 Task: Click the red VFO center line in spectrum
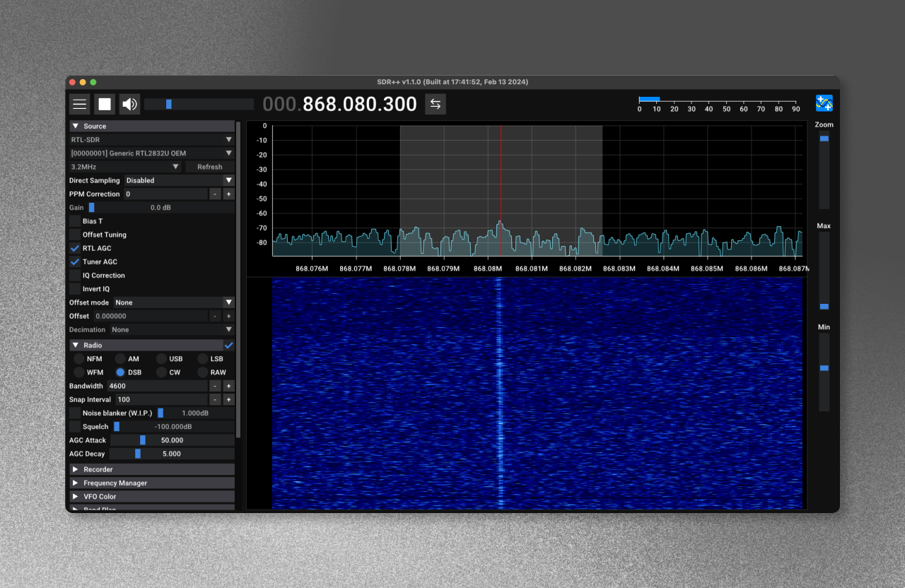pyautogui.click(x=501, y=190)
